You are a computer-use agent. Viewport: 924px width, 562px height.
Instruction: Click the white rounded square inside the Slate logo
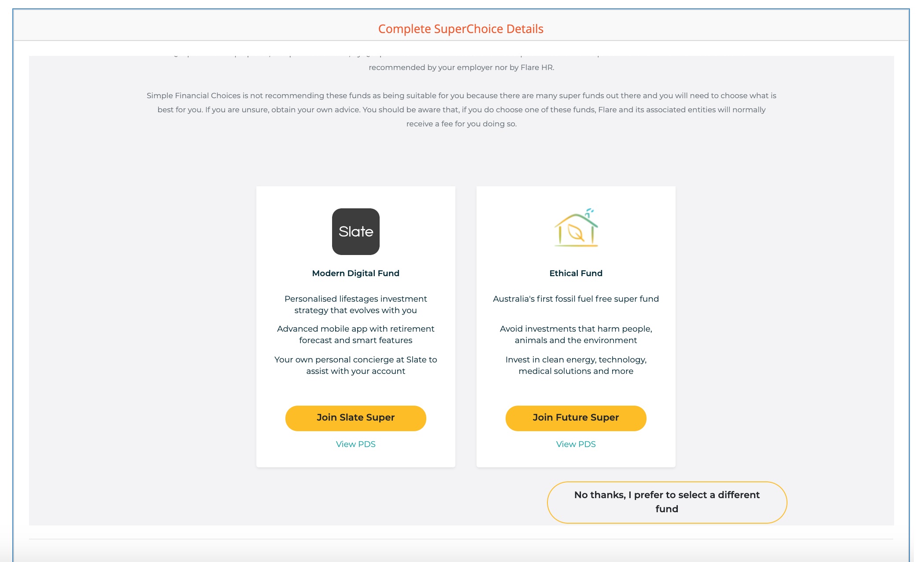(x=355, y=232)
